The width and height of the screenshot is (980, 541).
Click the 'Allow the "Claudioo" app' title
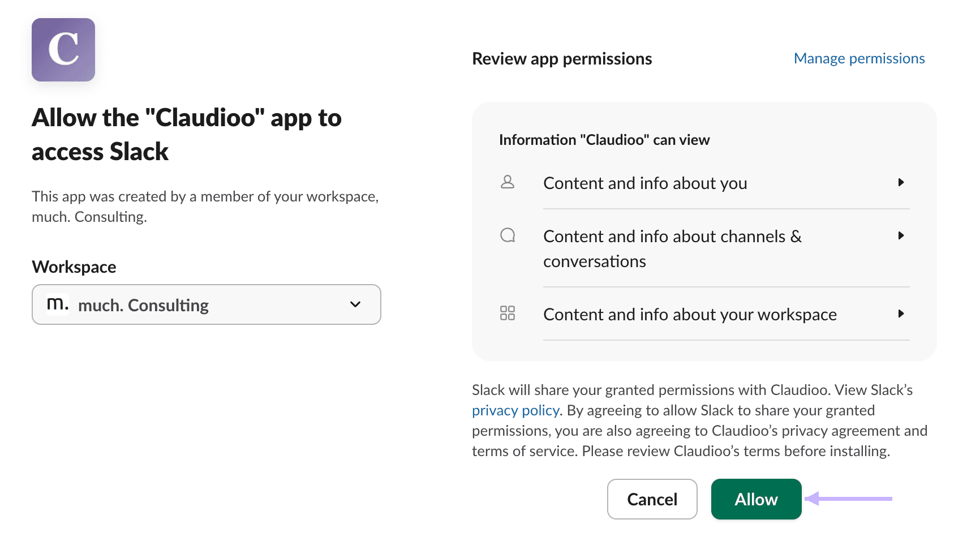pyautogui.click(x=187, y=134)
